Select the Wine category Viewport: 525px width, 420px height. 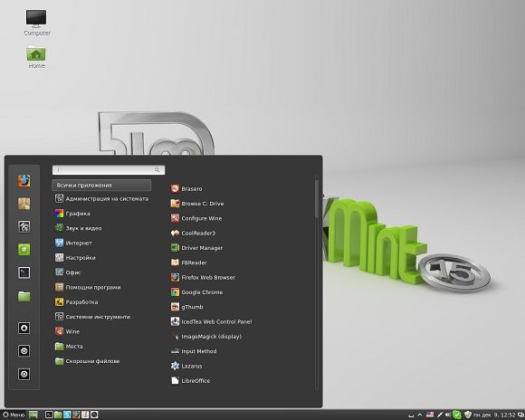click(67, 331)
